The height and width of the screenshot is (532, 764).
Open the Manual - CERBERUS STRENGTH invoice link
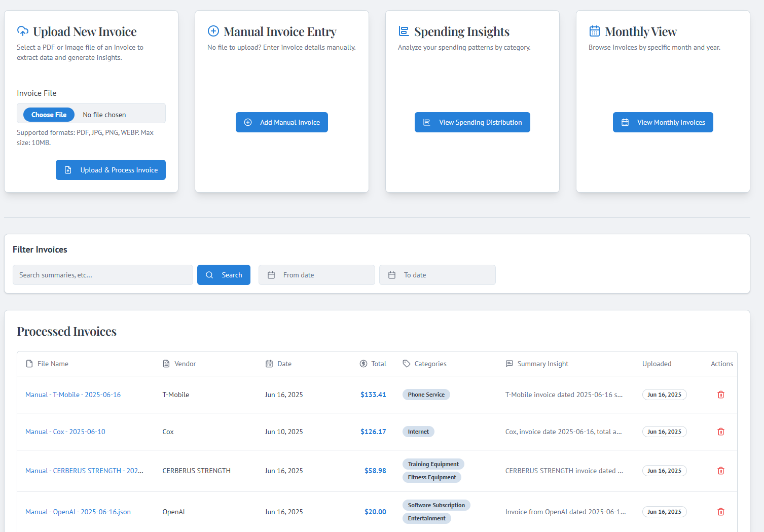(x=84, y=471)
